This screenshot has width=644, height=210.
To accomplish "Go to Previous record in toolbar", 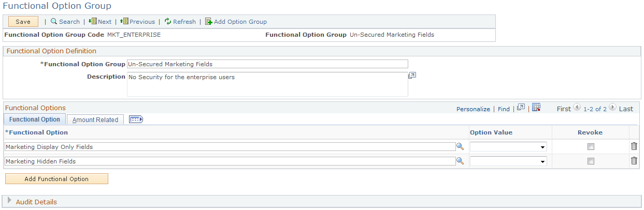I will pos(142,22).
